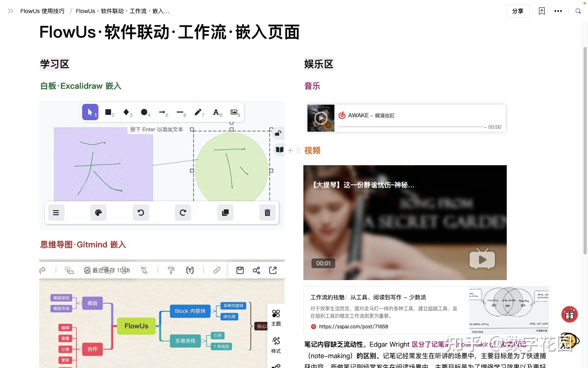Open the Gitmind 主题 theme panel
The image size is (588, 368).
coord(276,317)
